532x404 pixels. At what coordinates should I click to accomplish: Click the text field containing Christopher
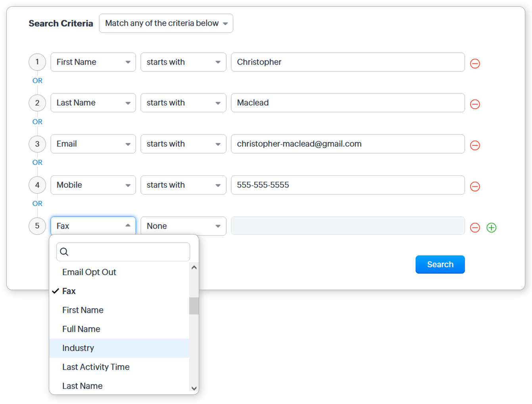[348, 62]
